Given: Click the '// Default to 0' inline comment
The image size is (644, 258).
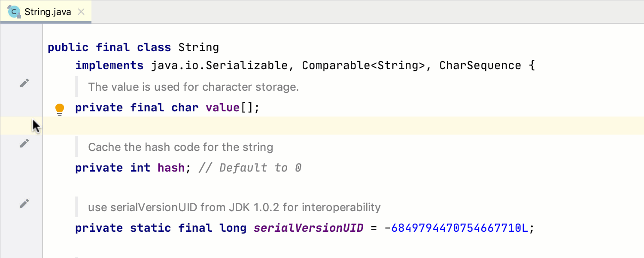Looking at the screenshot, I should (250, 168).
